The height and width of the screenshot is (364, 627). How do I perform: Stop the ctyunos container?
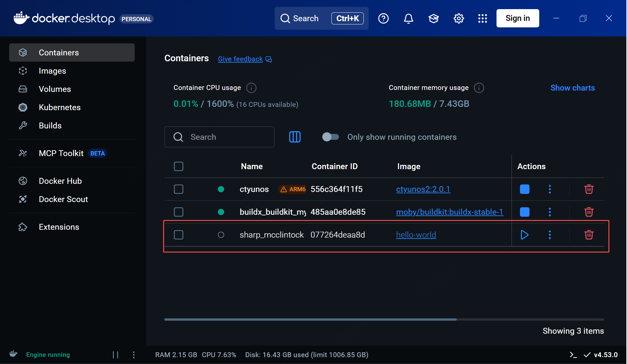525,189
